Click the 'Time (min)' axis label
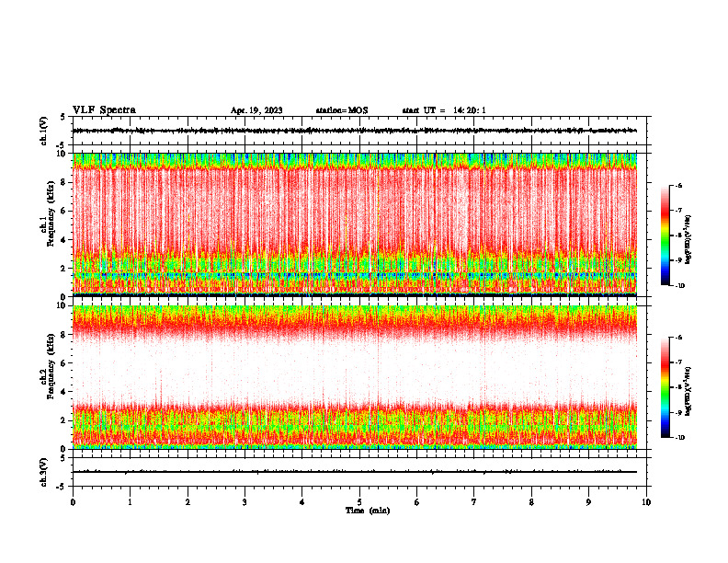Screen dimensions: 728x563 click(368, 511)
